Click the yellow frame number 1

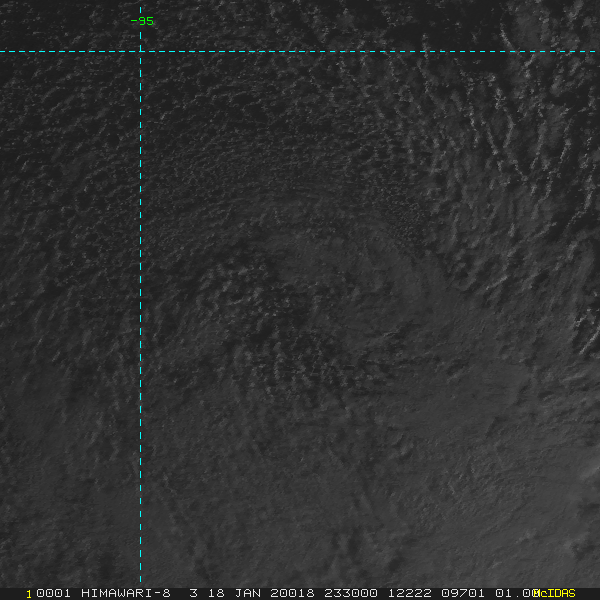click(x=29, y=594)
